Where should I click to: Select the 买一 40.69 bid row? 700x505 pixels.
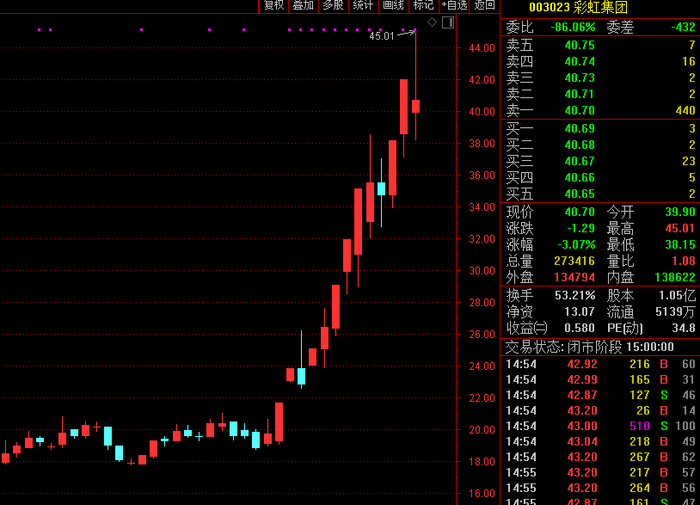point(600,129)
